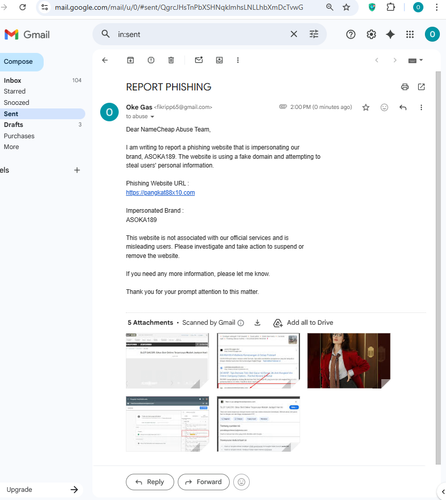The width and height of the screenshot is (446, 500).
Task: Star the REPORT PHISHING message
Action: (x=366, y=107)
